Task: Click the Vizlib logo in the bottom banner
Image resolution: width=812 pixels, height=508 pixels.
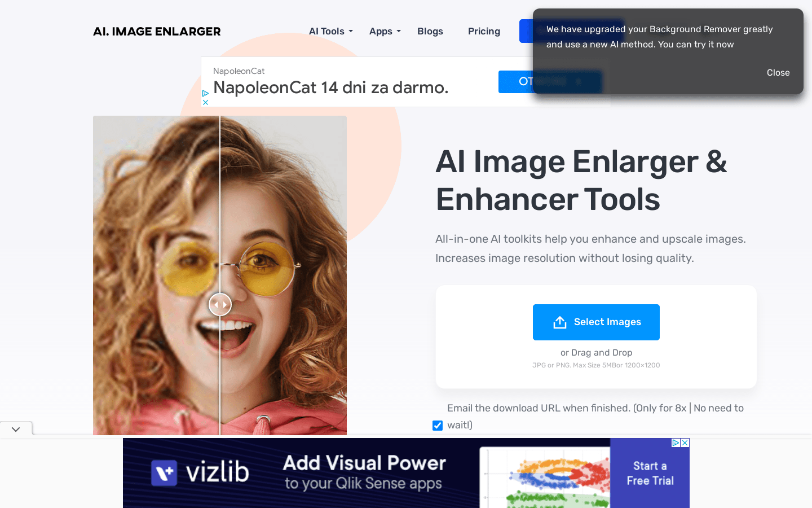Action: [x=200, y=473]
